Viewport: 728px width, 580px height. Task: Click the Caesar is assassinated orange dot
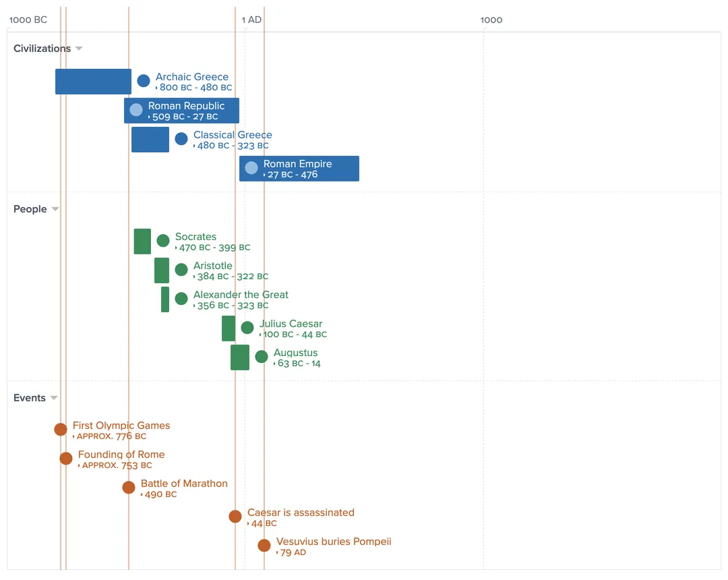point(235,517)
